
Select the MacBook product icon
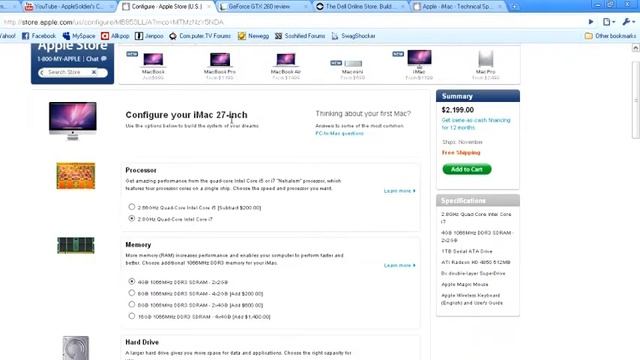(x=153, y=60)
